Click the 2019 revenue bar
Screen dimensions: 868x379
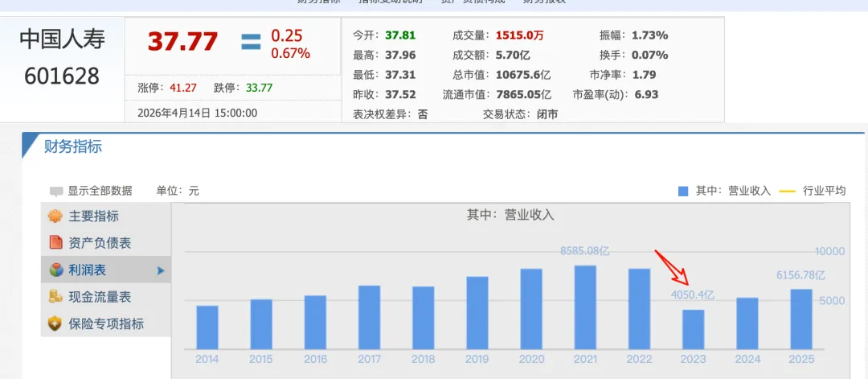point(477,313)
